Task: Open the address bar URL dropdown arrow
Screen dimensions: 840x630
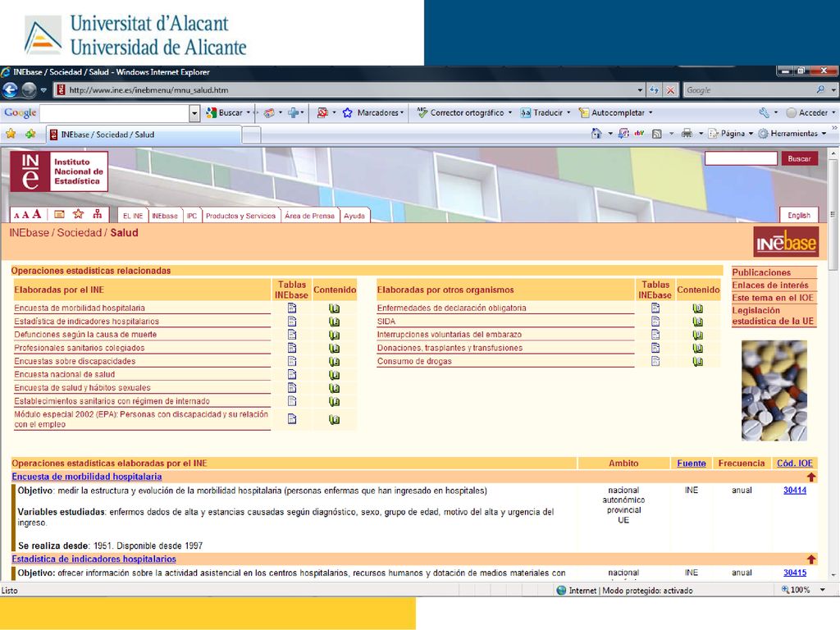Action: 640,90
